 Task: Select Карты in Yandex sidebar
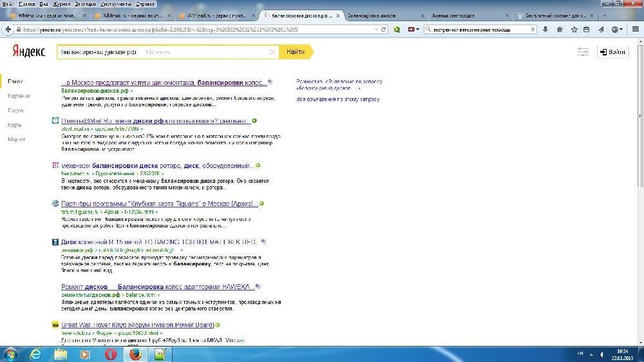pos(15,125)
